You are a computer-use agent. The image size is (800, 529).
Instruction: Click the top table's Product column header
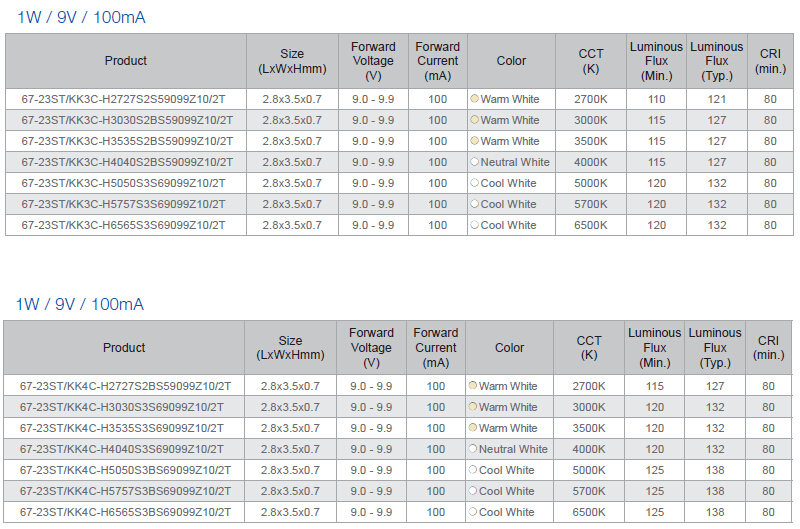[x=126, y=61]
